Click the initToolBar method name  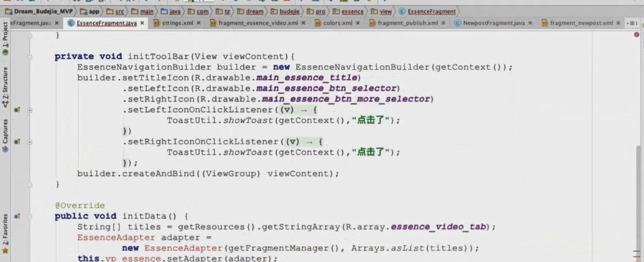click(x=158, y=57)
